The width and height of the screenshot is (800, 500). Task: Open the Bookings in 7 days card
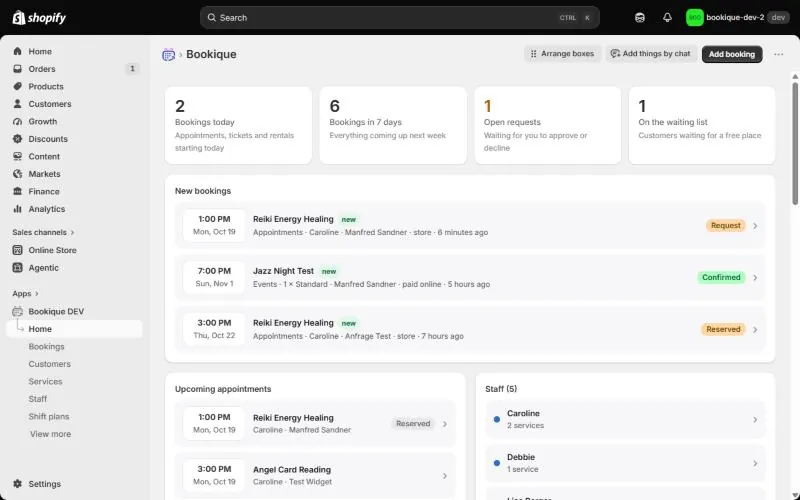[x=393, y=126]
